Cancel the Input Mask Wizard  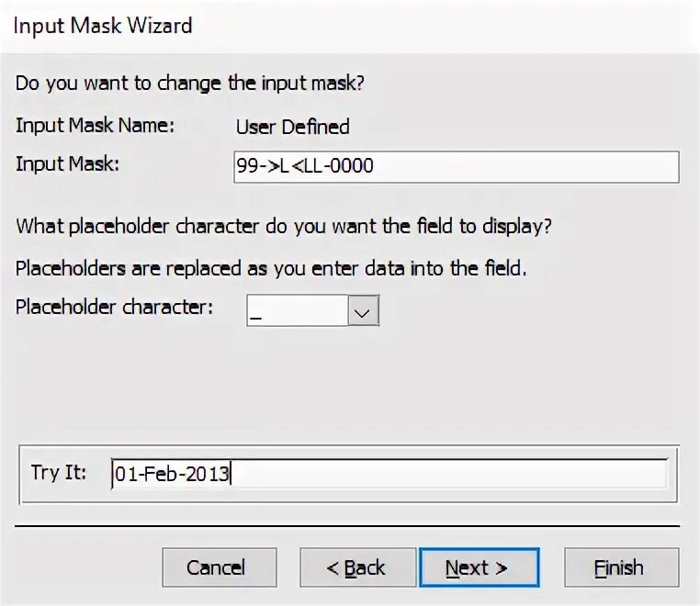coord(220,567)
